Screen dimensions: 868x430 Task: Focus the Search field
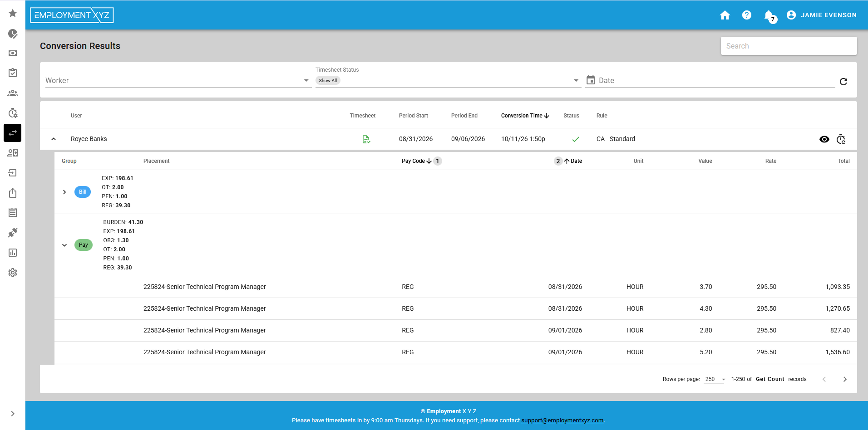click(789, 46)
